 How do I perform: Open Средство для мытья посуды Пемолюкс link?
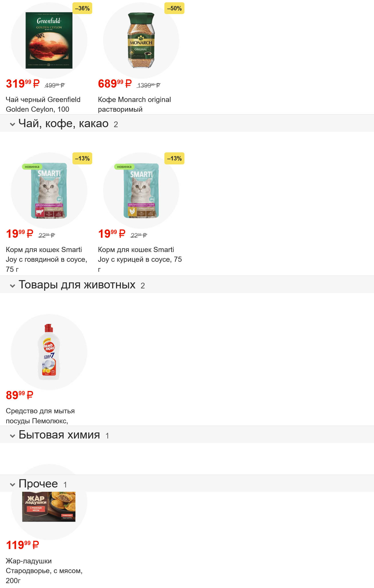40,416
